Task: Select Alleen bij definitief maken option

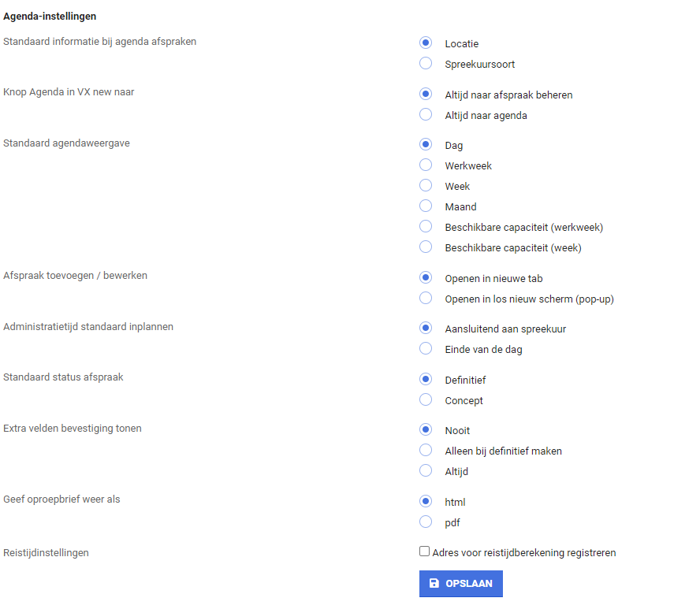Action: point(426,451)
